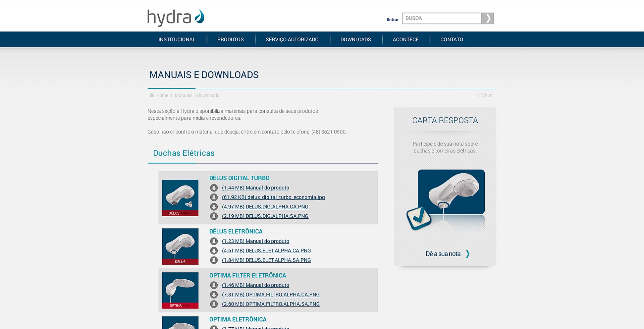Open the Downloads menu
The width and height of the screenshot is (644, 329).
356,40
